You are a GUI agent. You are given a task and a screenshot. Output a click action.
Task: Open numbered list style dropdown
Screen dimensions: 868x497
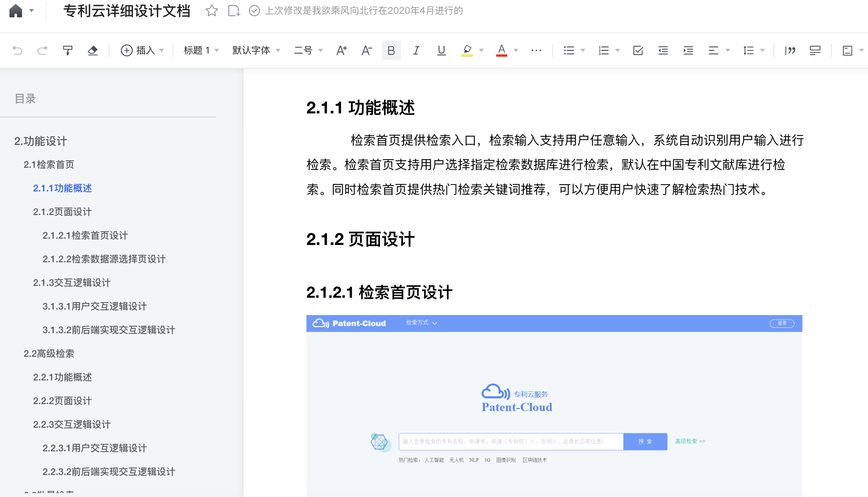(618, 50)
